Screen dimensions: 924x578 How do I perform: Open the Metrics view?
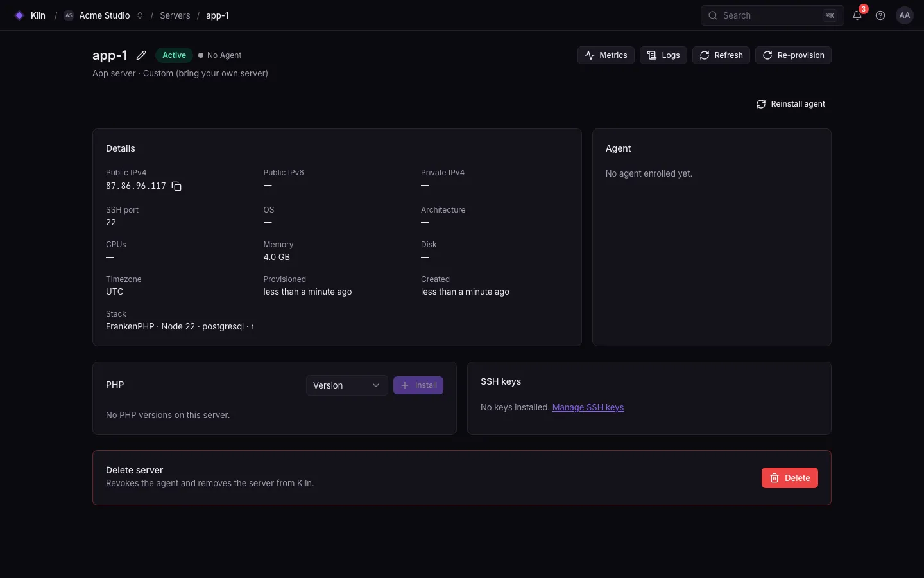click(x=606, y=55)
